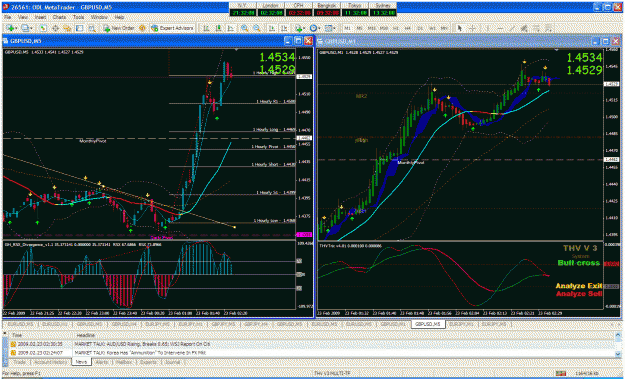Switch to the News terminal tab
Screen dimensions: 625x379
click(x=81, y=362)
